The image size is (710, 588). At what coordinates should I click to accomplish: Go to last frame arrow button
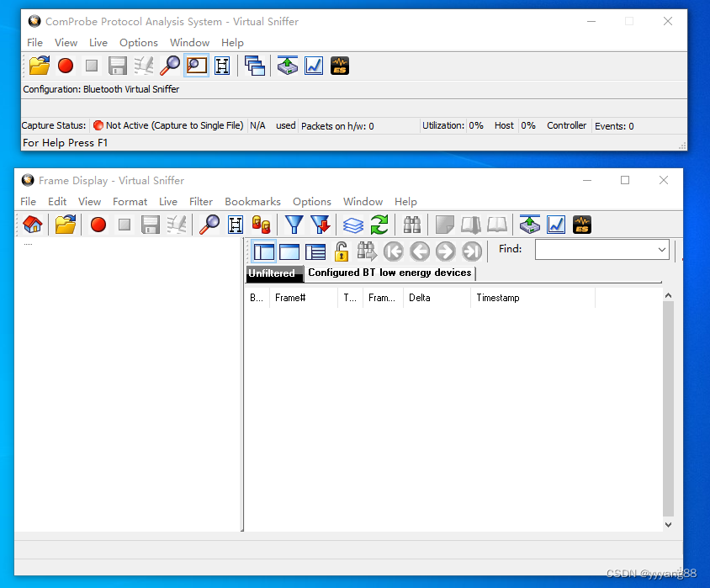[x=472, y=252]
